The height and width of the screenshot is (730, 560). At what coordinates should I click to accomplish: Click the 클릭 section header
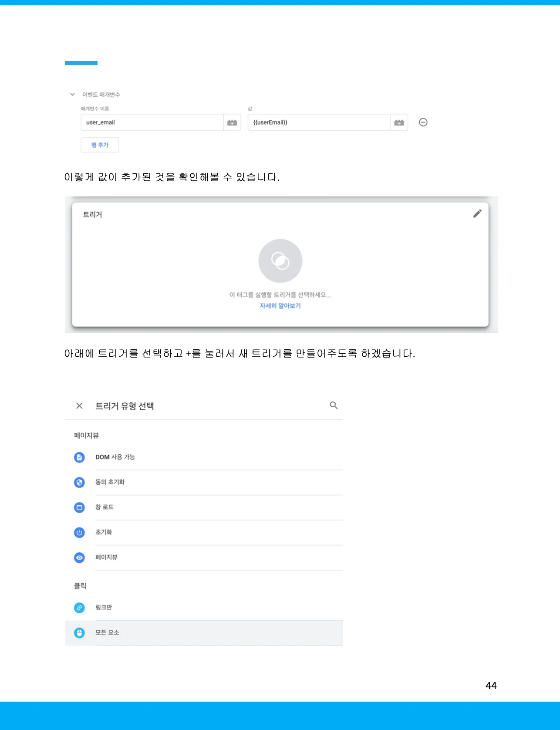[x=80, y=586]
